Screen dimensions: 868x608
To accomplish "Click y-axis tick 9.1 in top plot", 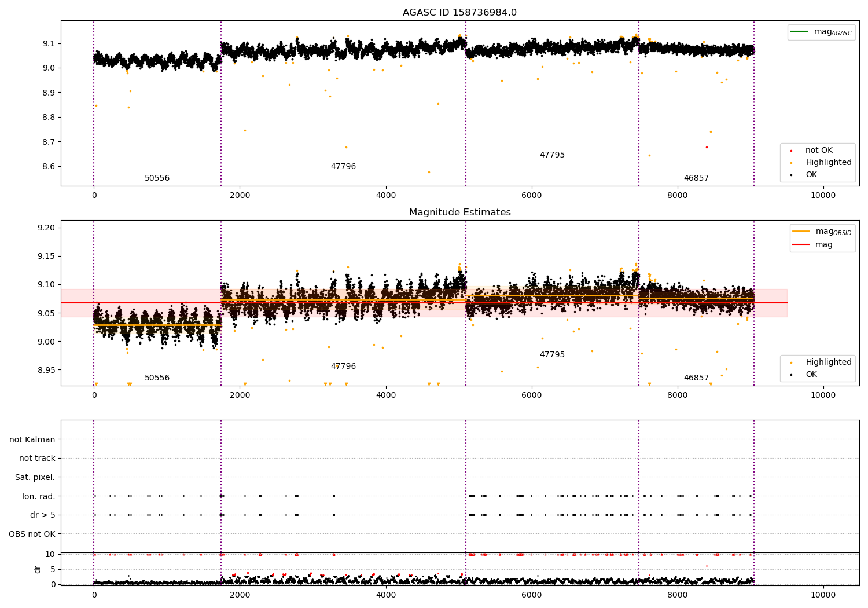I will pos(49,43).
